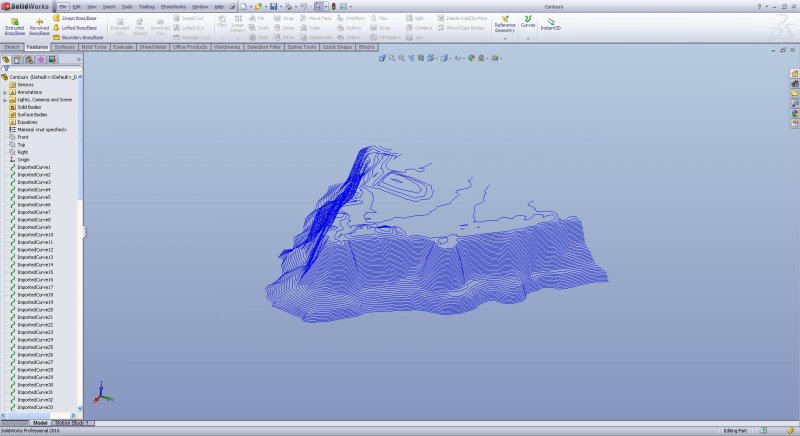Click the filter icon above the feature tree
This screenshot has width=800, height=436.
(x=6, y=69)
